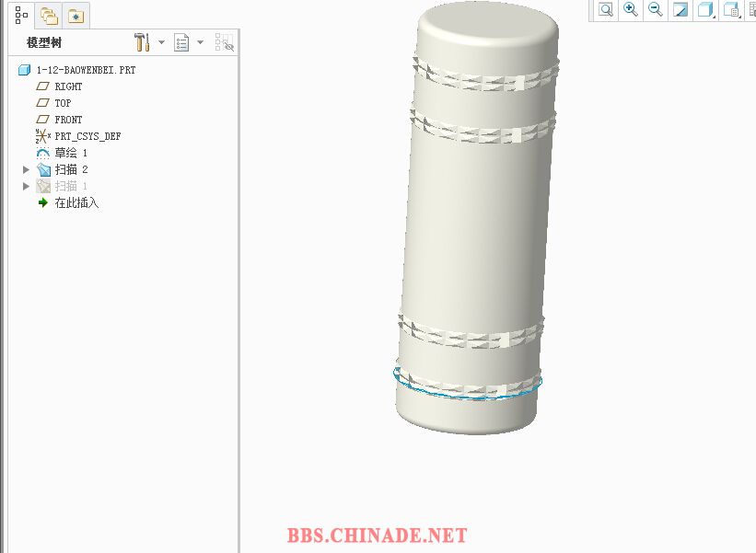
Task: Click the sketch arc icon of 草绘 1
Action: (43, 153)
